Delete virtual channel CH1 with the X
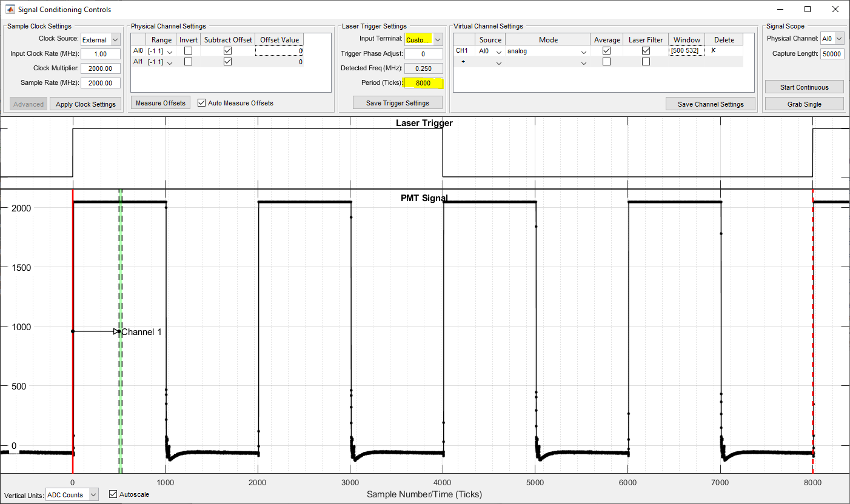The image size is (850, 504). (x=714, y=51)
